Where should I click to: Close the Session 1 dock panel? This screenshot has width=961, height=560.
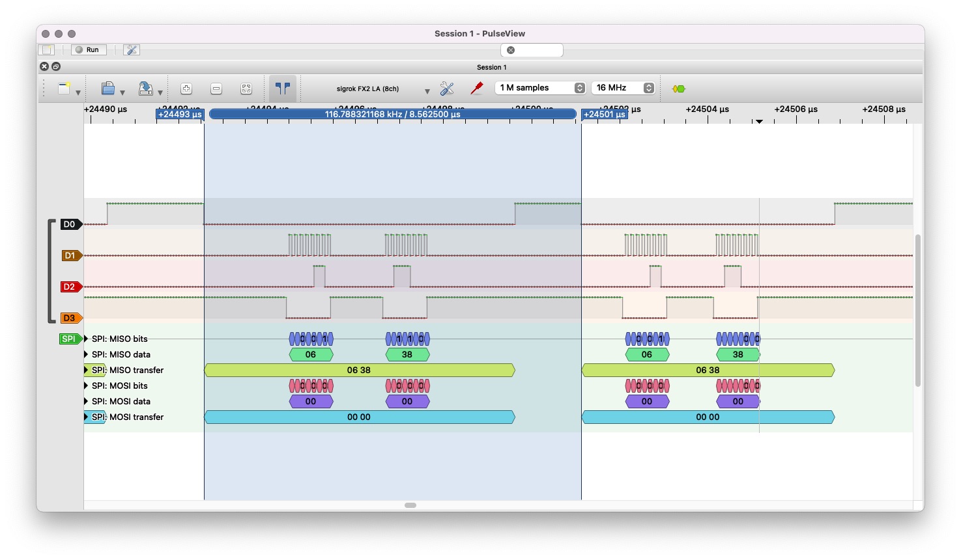(44, 66)
